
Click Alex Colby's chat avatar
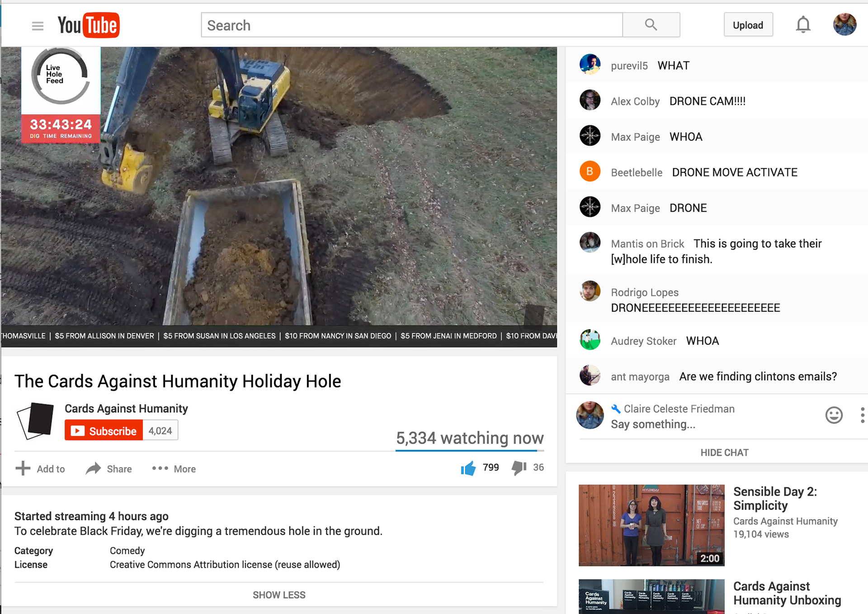point(590,100)
